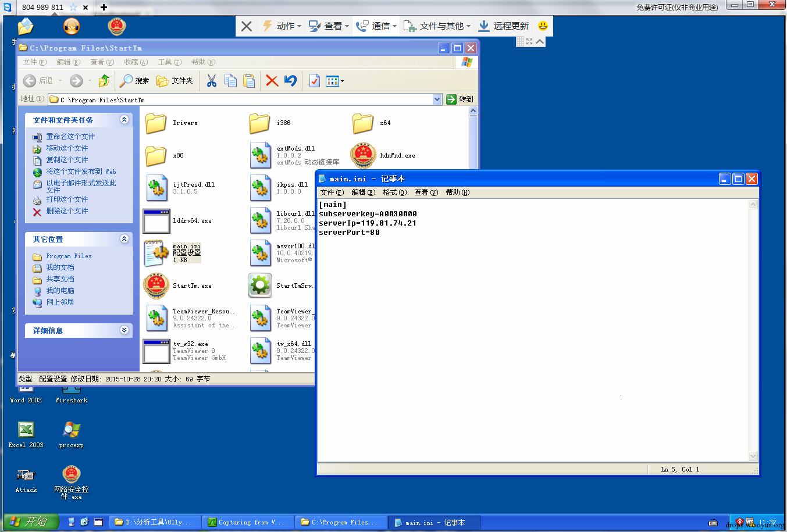Open Explorer 编辑 menu
The image size is (787, 532).
click(68, 62)
